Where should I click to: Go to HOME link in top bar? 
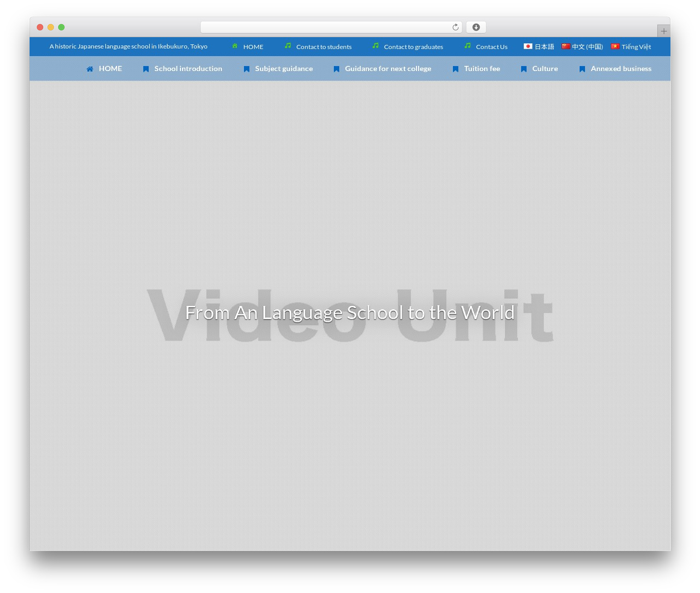click(x=253, y=46)
